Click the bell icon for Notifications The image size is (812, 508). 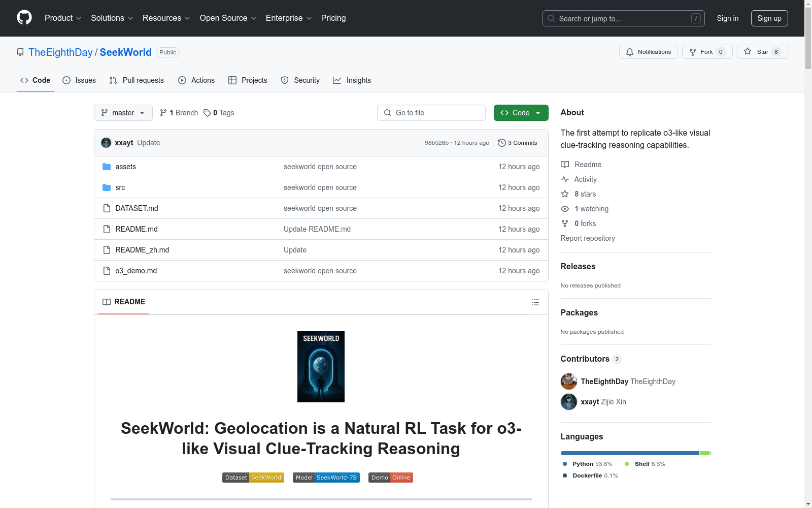point(630,52)
